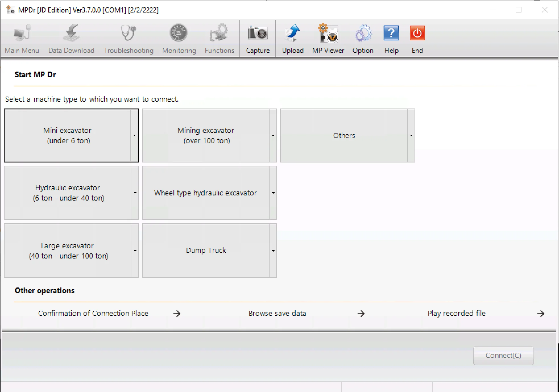The height and width of the screenshot is (392, 559).
Task: Click the Capture camera icon
Action: [258, 34]
